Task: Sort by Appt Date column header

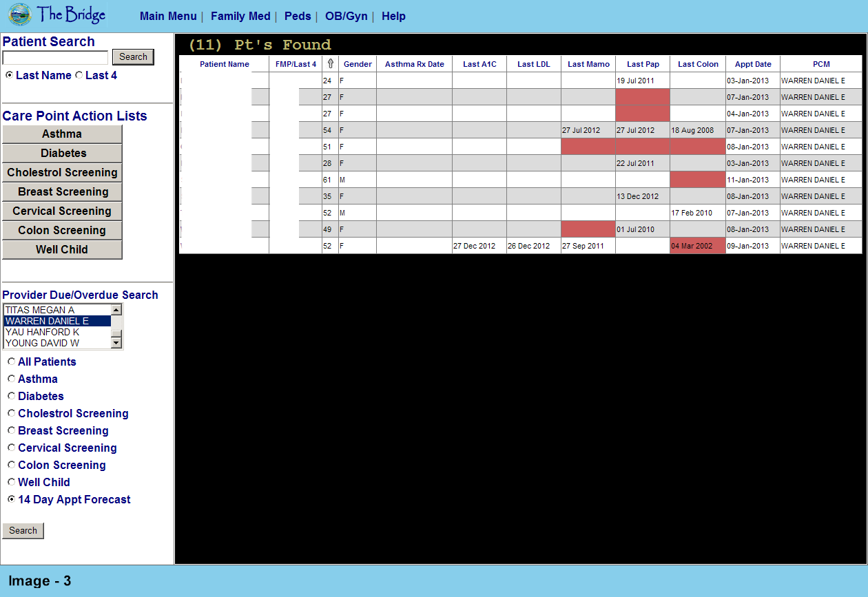Action: [x=753, y=64]
